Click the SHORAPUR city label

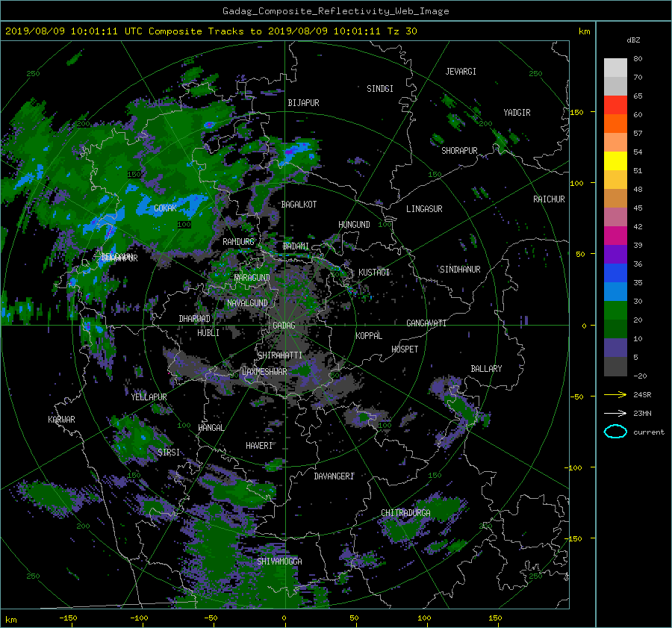tap(459, 151)
